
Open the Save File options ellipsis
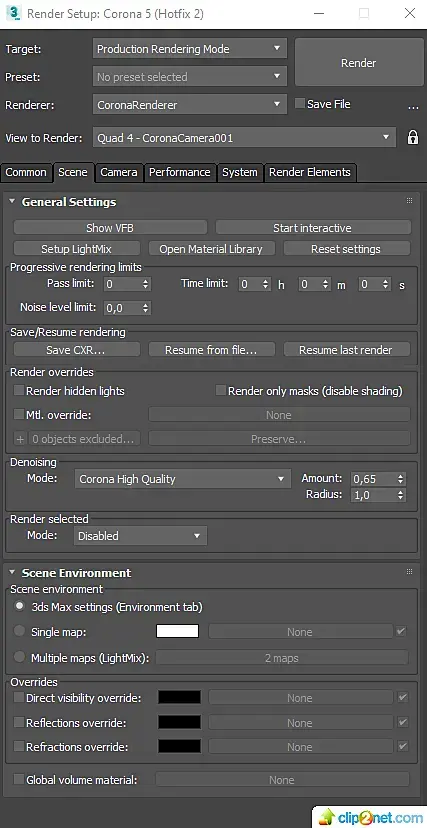413,108
